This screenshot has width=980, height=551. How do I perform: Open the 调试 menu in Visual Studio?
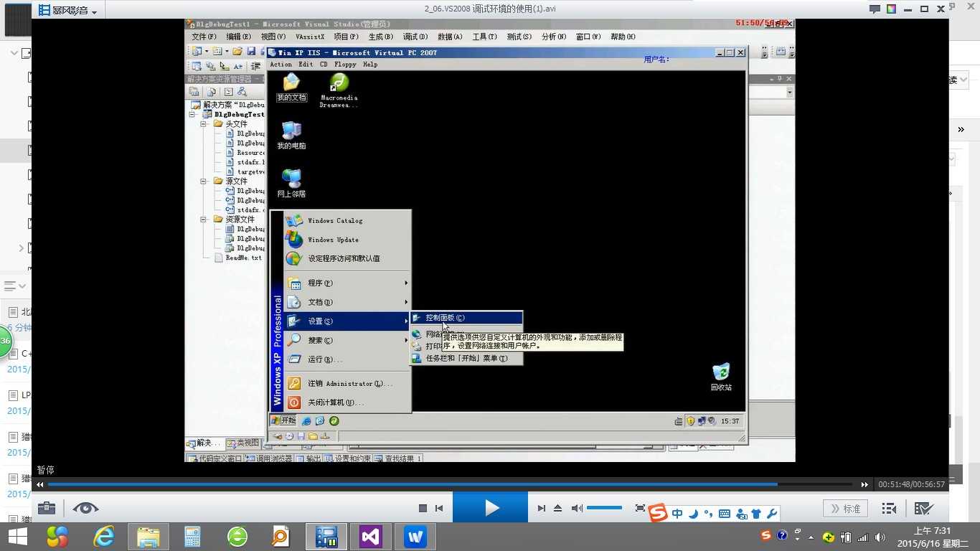tap(415, 37)
